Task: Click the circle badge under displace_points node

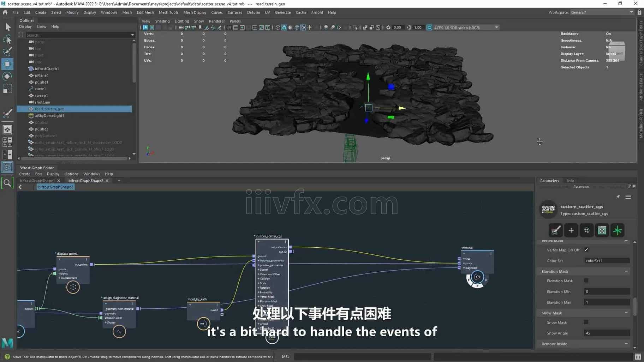Action: coord(73,287)
